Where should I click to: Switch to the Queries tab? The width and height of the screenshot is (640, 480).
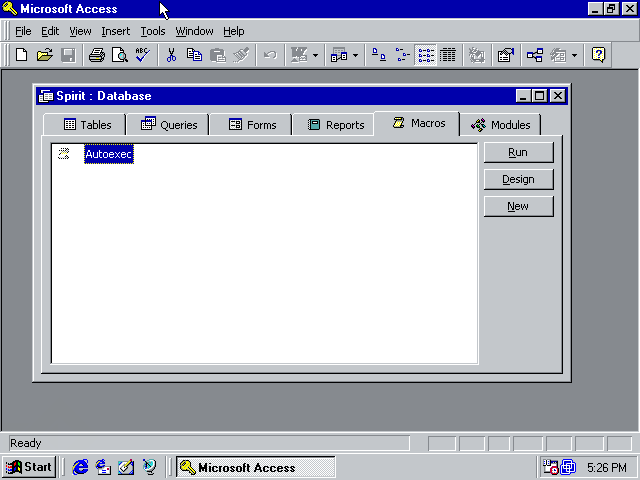pyautogui.click(x=168, y=124)
